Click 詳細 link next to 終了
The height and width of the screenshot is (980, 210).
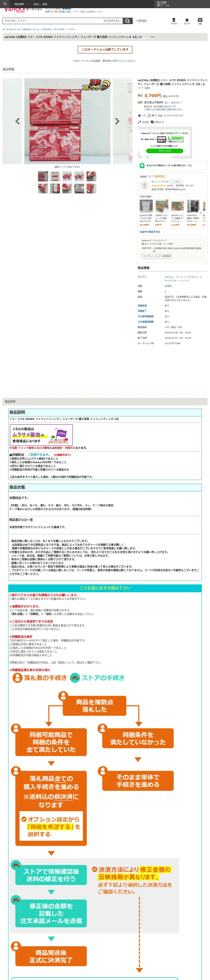click(x=160, y=116)
